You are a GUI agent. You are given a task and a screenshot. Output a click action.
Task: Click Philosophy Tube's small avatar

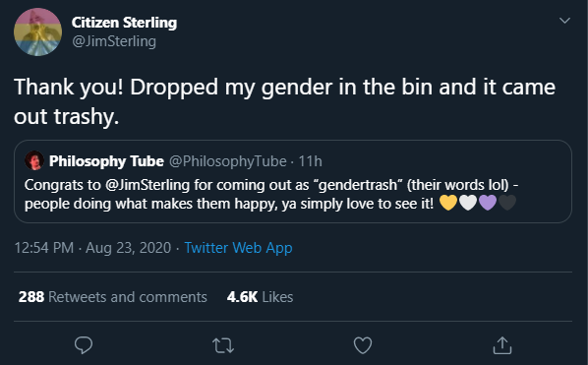(x=34, y=161)
